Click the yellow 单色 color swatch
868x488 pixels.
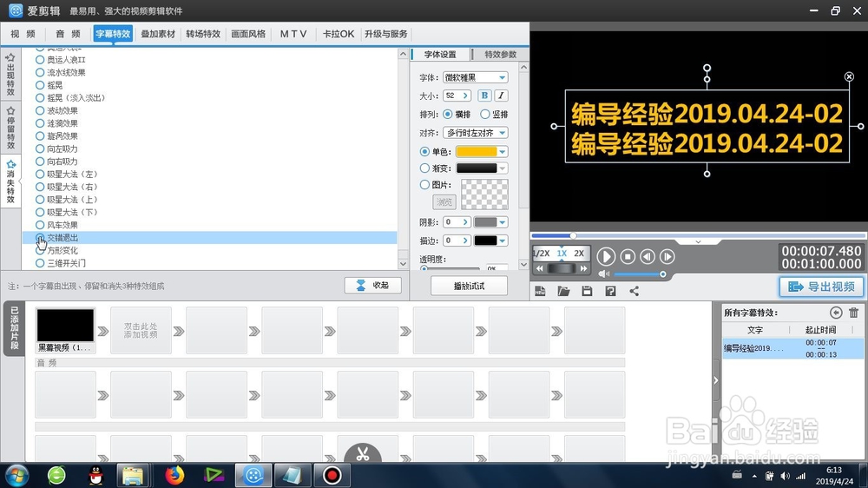[x=476, y=152]
